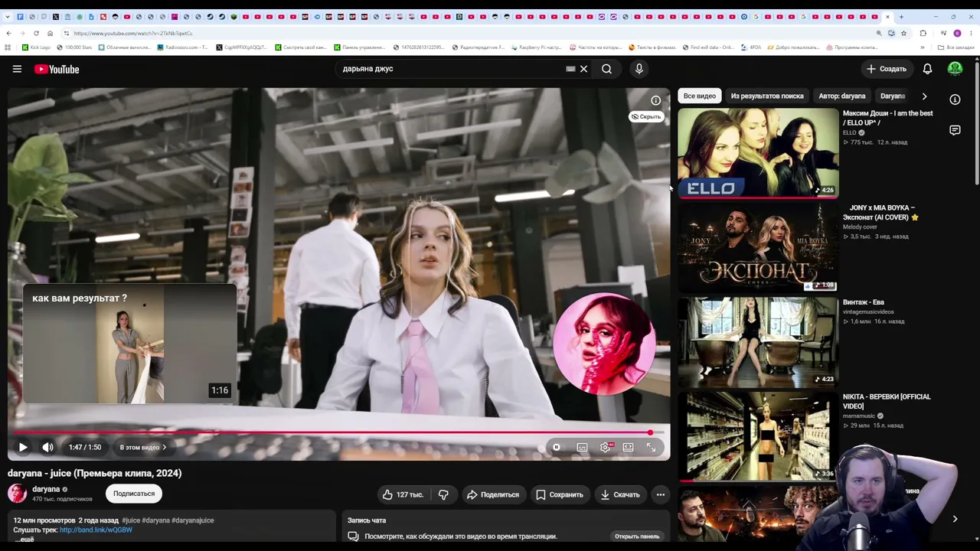
Task: Enter fullscreen mode in the player
Action: pyautogui.click(x=651, y=447)
